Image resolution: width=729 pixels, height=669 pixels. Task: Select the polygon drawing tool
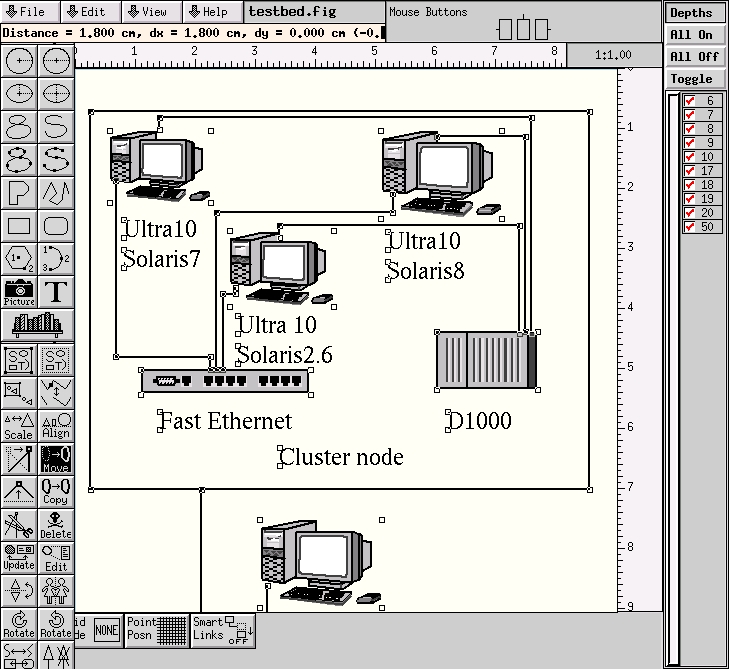coord(19,192)
